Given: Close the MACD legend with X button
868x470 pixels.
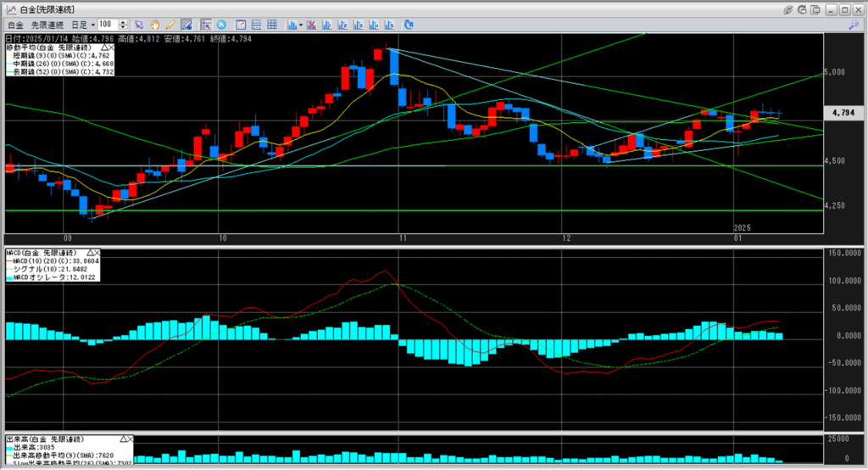Looking at the screenshot, I should (96, 253).
